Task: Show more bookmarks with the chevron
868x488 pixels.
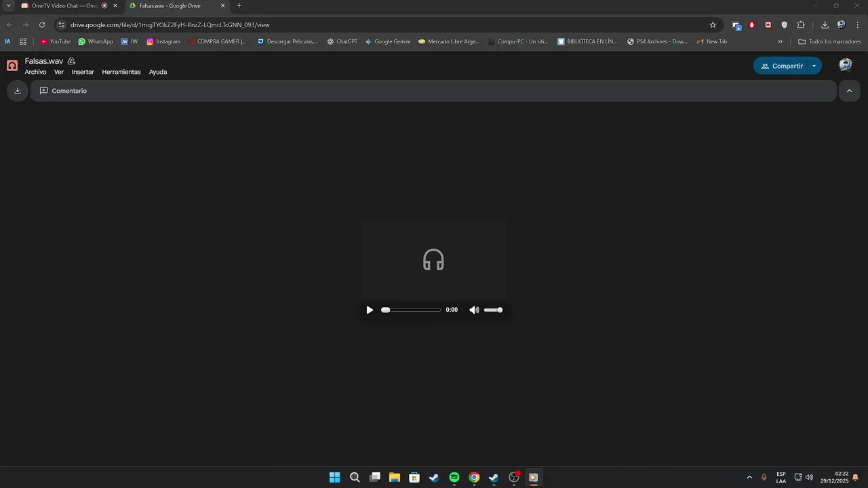Action: pos(780,41)
